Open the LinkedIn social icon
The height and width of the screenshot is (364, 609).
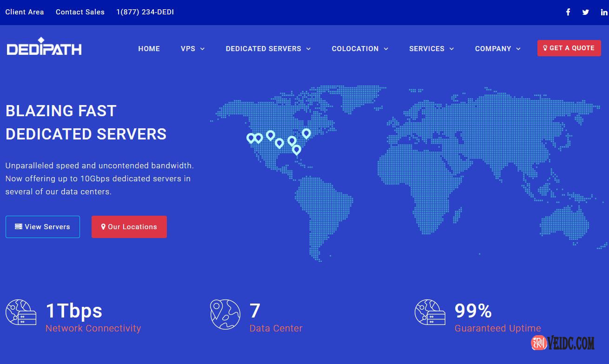tap(603, 12)
